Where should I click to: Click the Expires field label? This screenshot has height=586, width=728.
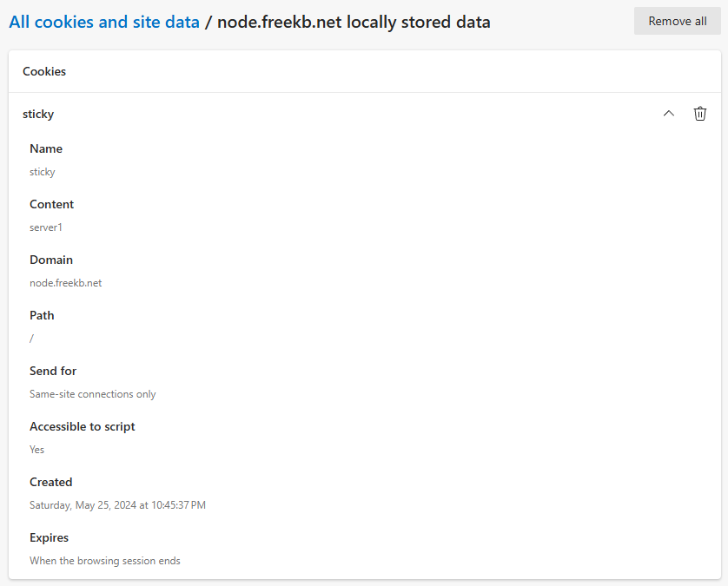tap(50, 537)
